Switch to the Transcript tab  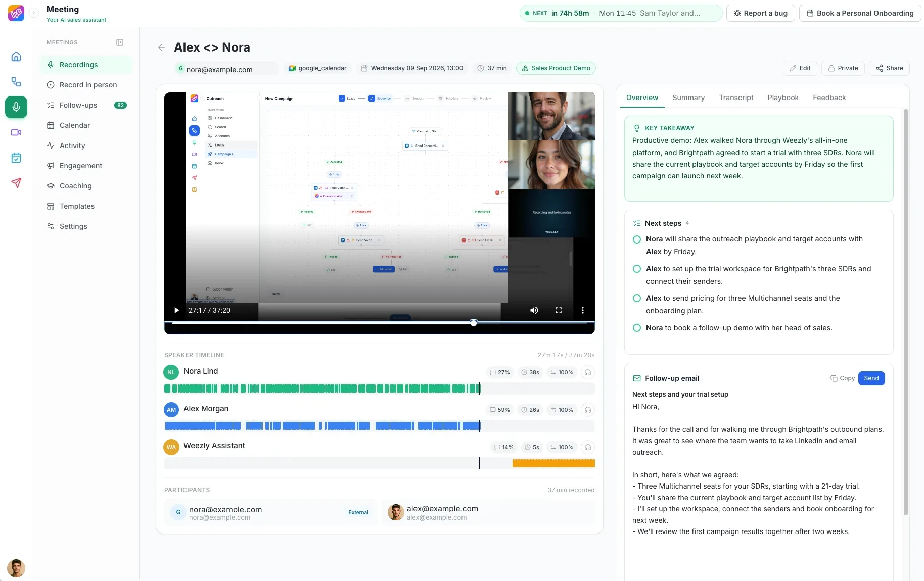pos(736,98)
